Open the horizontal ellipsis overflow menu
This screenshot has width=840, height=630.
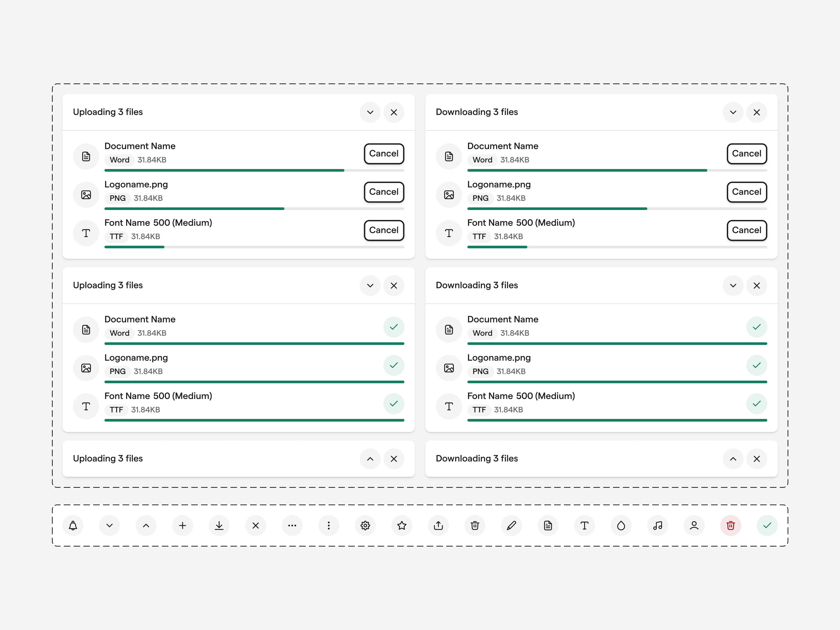tap(292, 526)
